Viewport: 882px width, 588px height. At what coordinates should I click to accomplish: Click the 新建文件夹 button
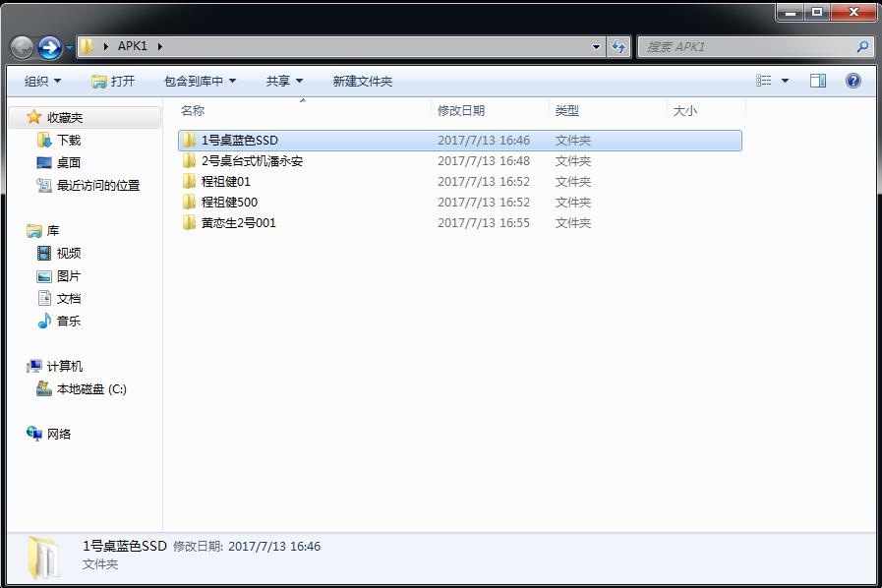point(362,82)
